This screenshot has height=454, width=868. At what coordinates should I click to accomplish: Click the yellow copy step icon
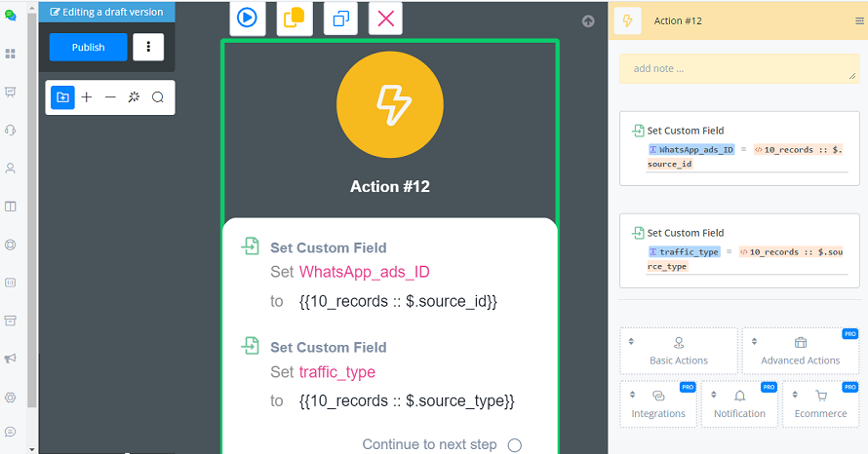[x=294, y=19]
